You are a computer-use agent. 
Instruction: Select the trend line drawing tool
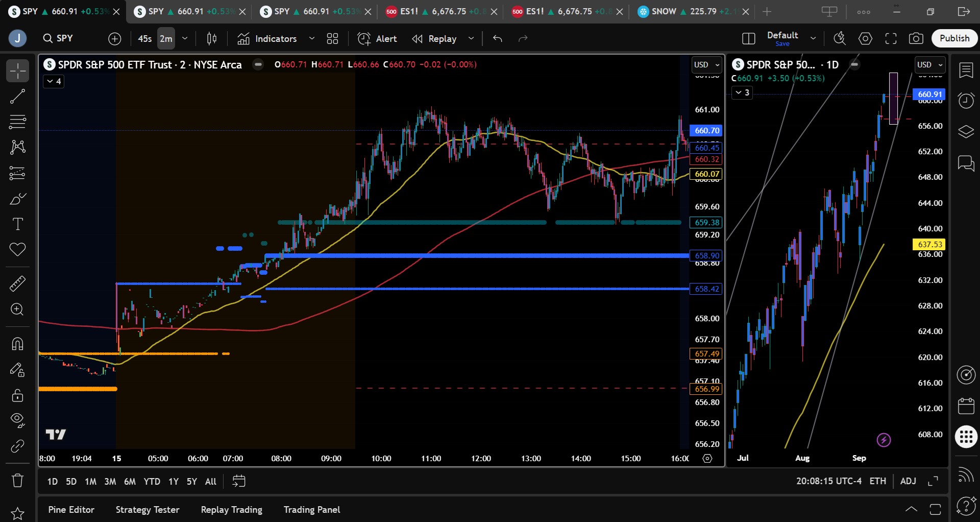point(17,97)
